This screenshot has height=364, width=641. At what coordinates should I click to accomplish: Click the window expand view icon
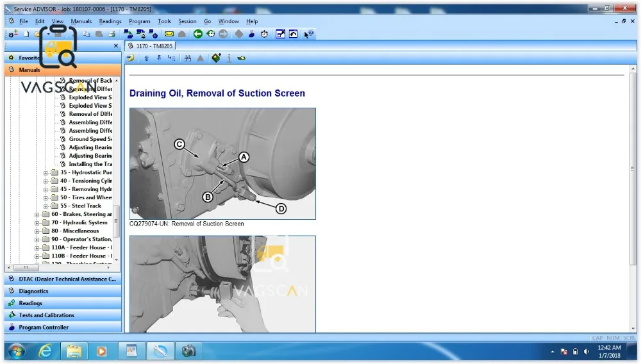coord(281,34)
